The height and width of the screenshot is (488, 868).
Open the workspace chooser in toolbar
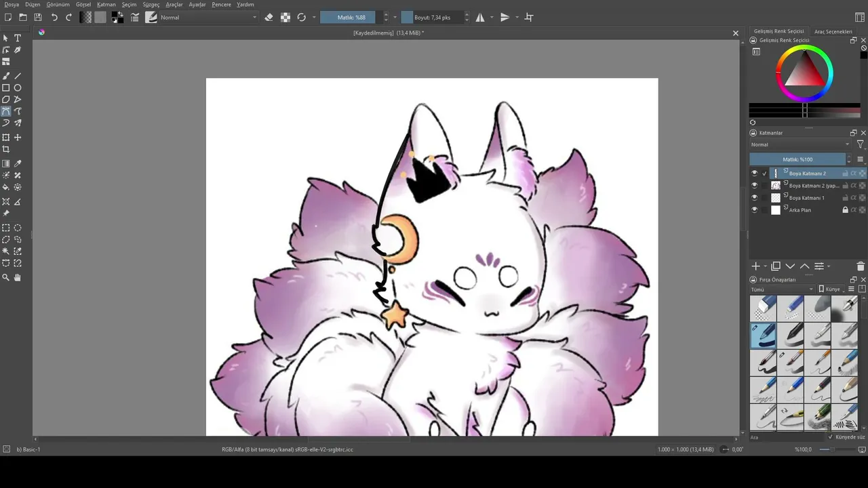click(x=860, y=18)
